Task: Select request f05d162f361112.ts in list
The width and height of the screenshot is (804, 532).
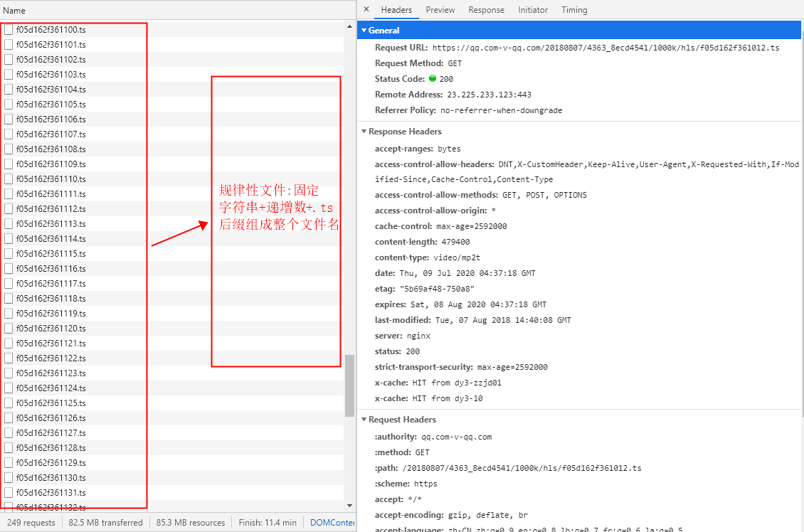Action: tap(51, 209)
